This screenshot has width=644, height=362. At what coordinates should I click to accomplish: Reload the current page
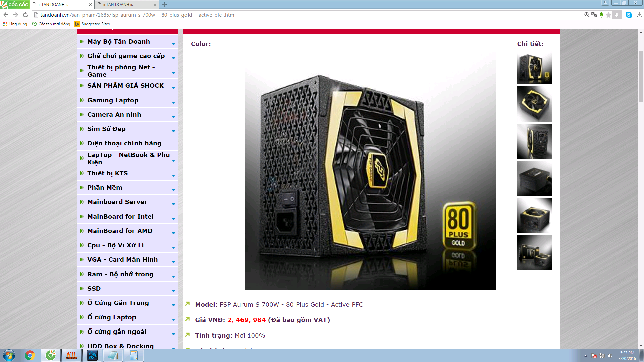tap(25, 15)
